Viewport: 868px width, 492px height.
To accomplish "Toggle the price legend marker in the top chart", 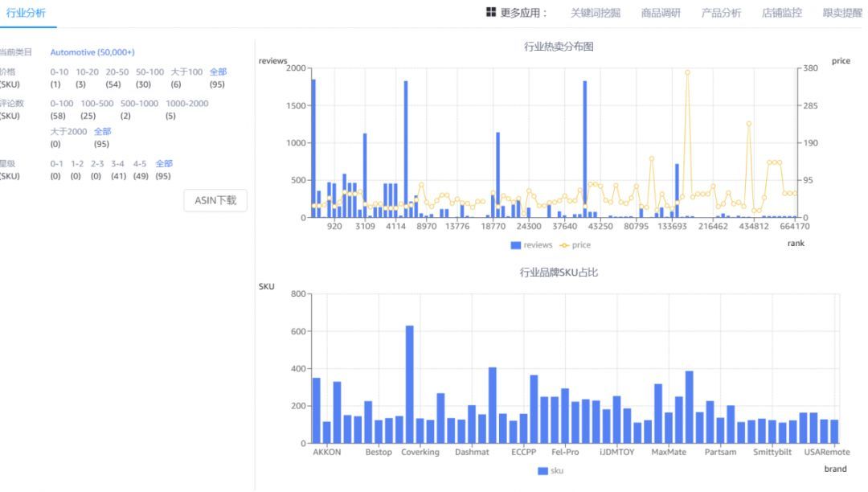I will [564, 245].
